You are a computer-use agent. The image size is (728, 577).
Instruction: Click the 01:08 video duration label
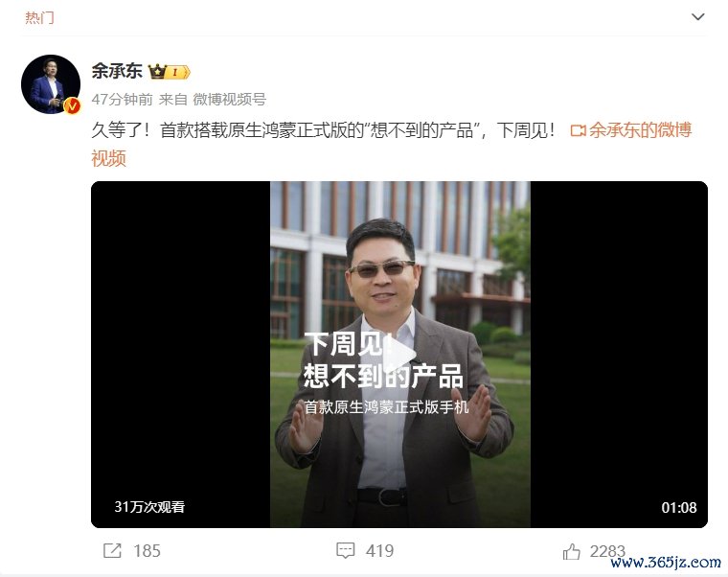click(x=679, y=508)
